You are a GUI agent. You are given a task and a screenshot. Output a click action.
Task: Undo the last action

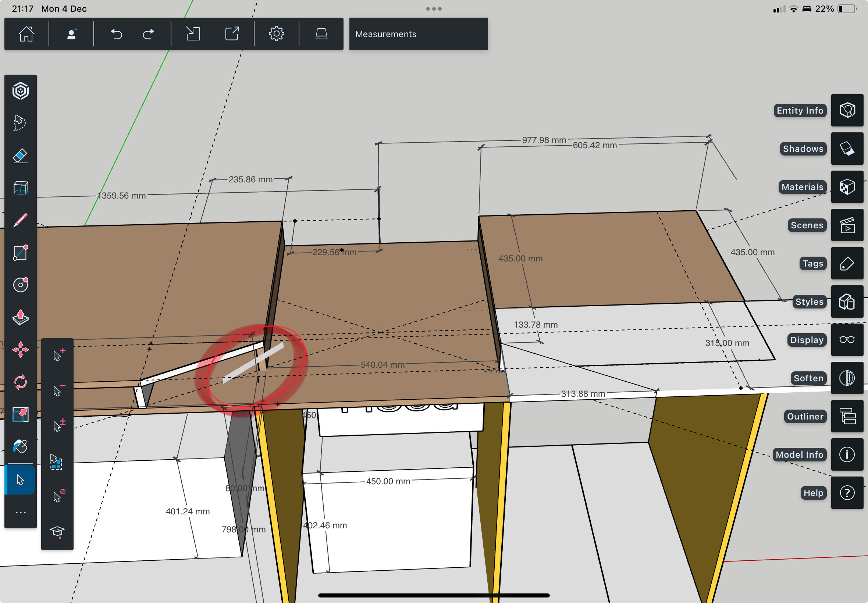(116, 34)
